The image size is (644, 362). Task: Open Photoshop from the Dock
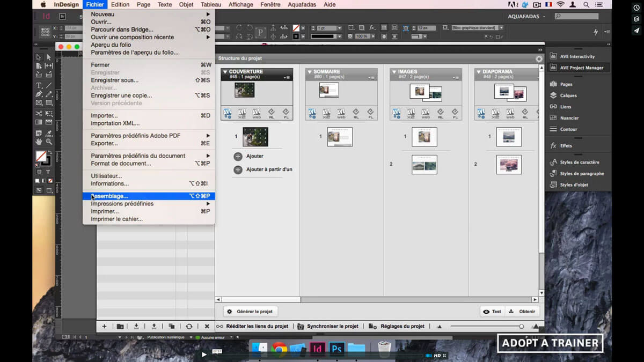(x=336, y=348)
